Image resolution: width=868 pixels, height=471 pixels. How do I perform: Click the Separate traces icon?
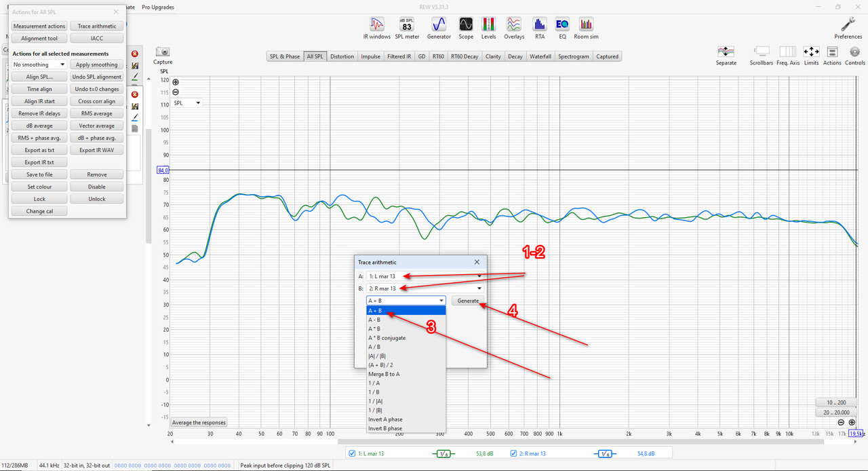726,56
